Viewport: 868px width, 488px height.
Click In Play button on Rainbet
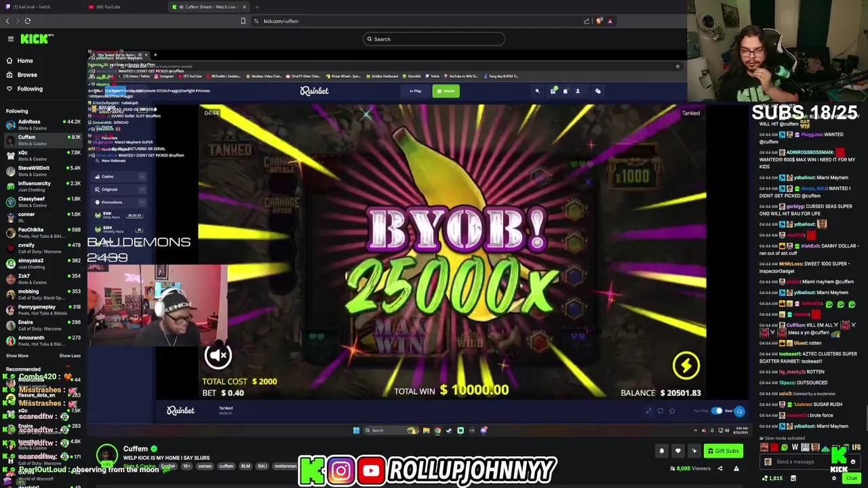click(x=415, y=91)
